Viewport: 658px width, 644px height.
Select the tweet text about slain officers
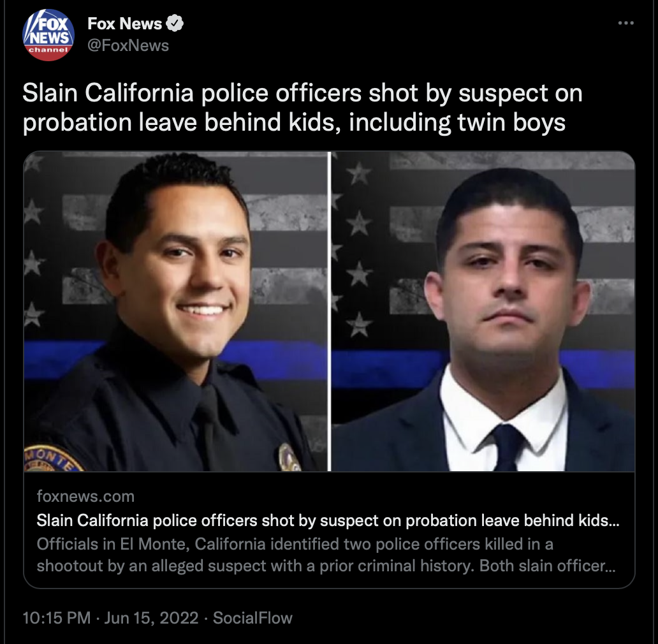302,107
